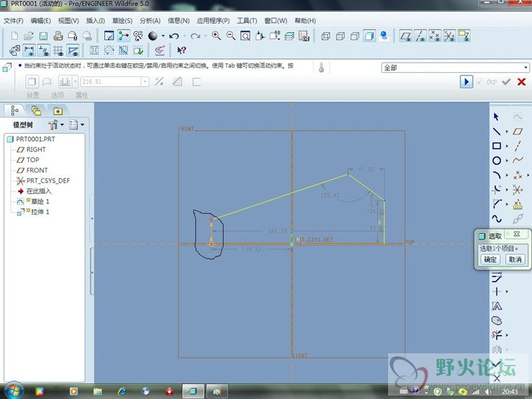
Task: Expand the line tool flyout arrow
Action: [507, 132]
